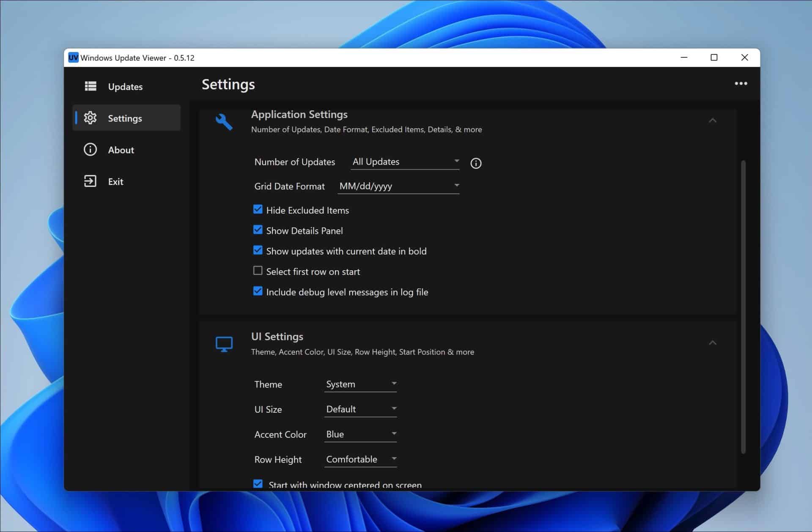812x532 pixels.
Task: Open the three-dot overflow menu
Action: (x=741, y=84)
